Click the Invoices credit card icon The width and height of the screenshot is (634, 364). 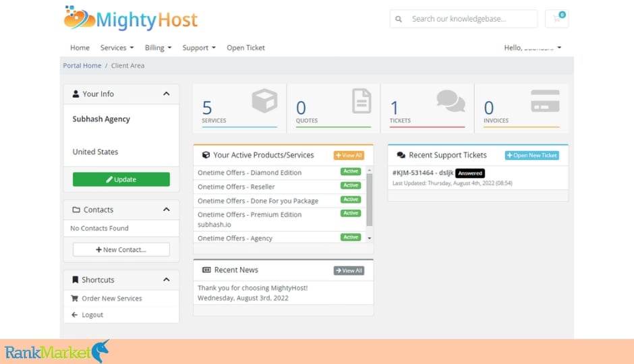[x=545, y=101]
